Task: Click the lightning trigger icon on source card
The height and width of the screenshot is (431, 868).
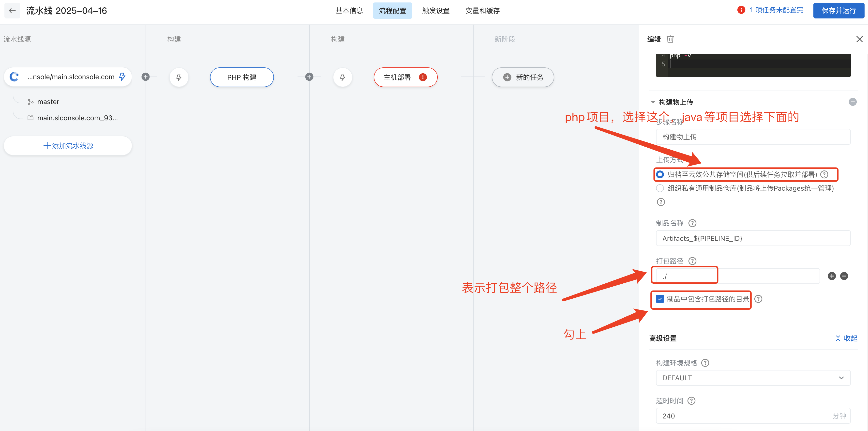Action: (x=122, y=77)
